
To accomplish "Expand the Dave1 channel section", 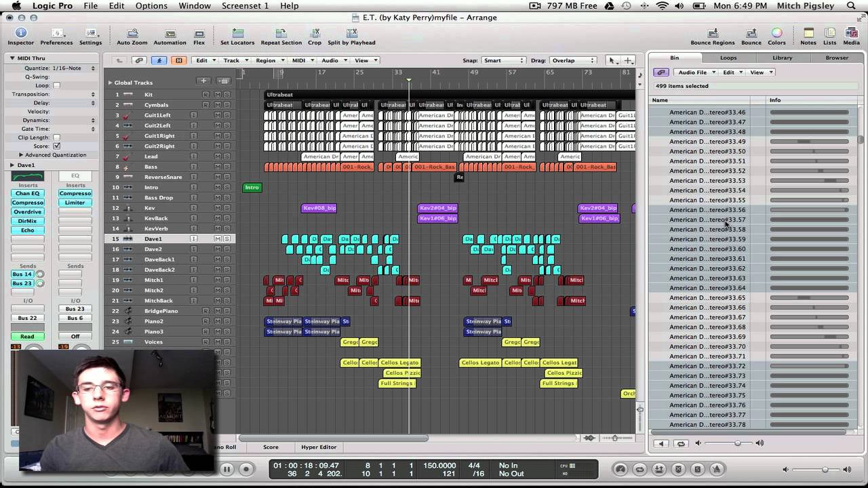I will [12, 165].
